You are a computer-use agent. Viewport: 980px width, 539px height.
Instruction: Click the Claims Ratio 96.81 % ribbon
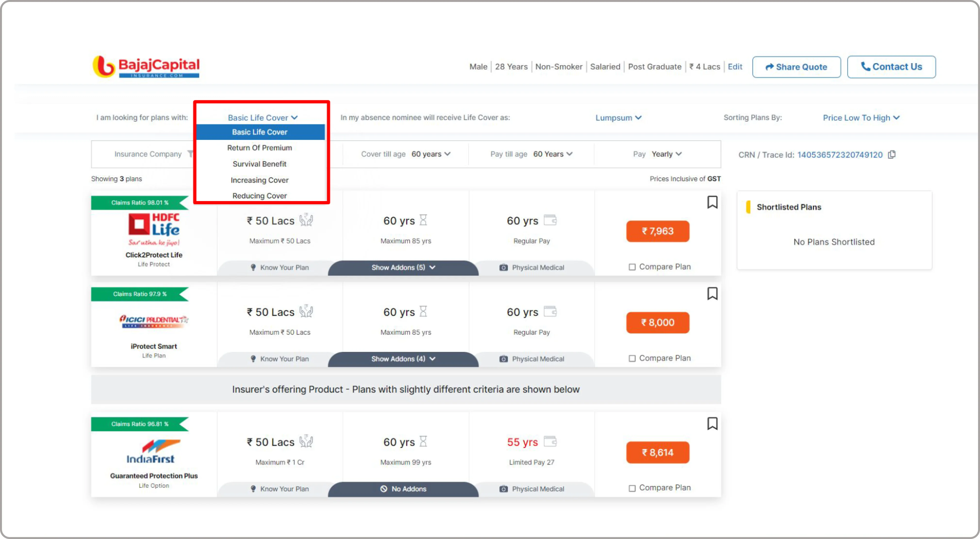[140, 424]
